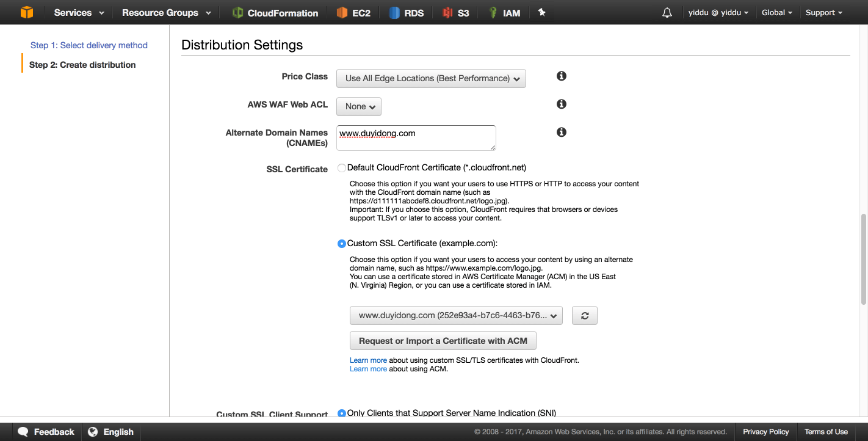Click the info icon beside Price Class
Viewport: 868px width, 441px height.
(x=562, y=76)
